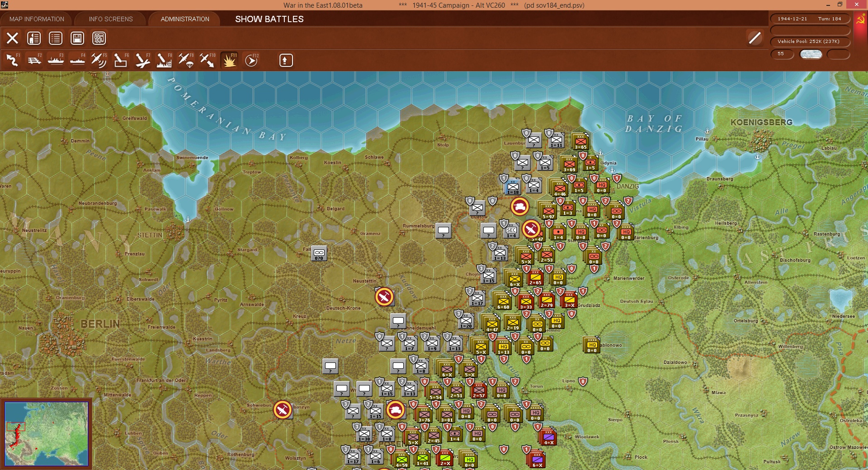Click the Torun town label
868x470 pixels.
coord(536,386)
